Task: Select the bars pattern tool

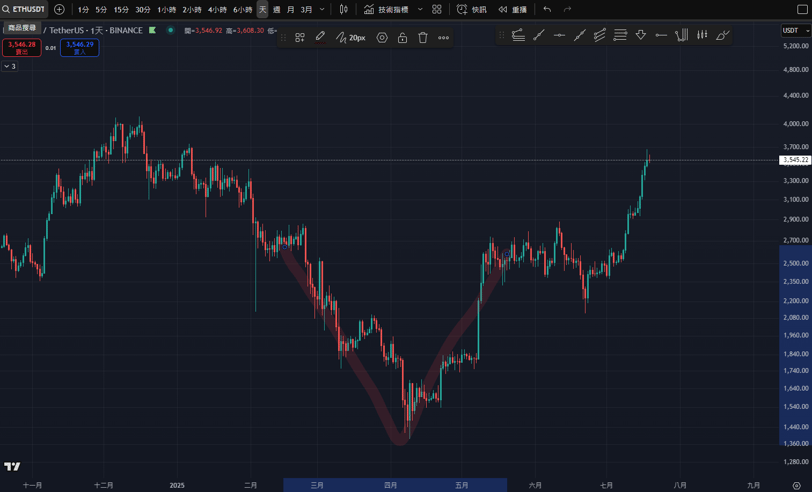Action: [702, 35]
